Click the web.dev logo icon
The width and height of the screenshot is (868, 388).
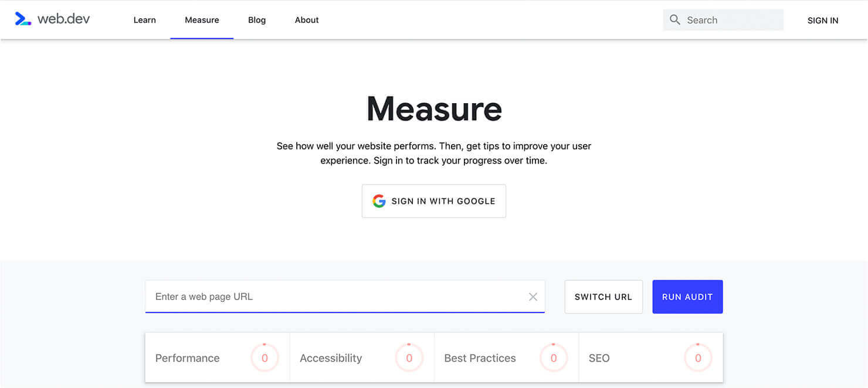tap(23, 19)
